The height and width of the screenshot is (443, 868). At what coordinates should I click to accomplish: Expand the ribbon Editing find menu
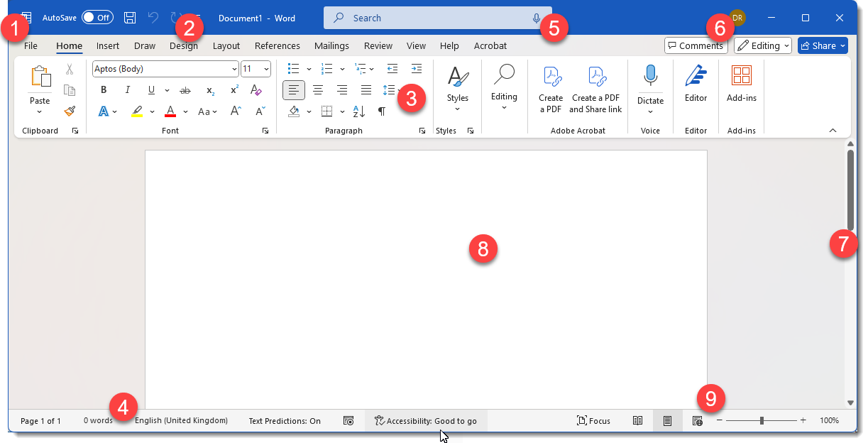pyautogui.click(x=504, y=87)
